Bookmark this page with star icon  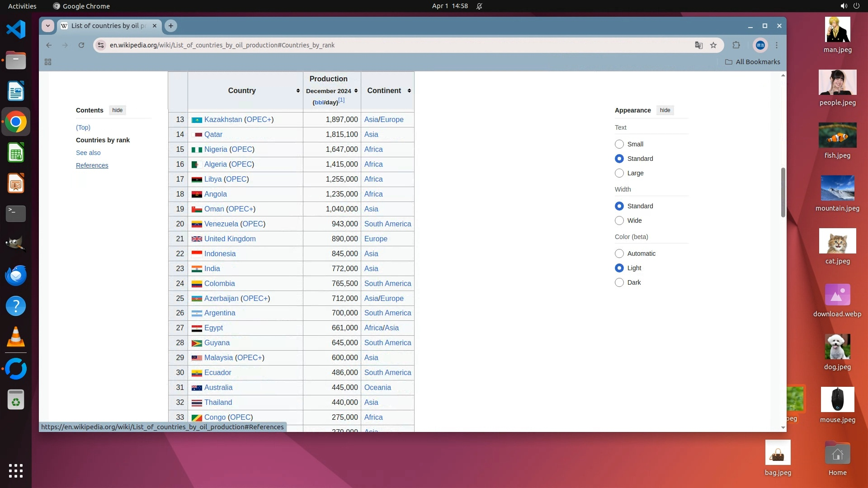pos(713,45)
